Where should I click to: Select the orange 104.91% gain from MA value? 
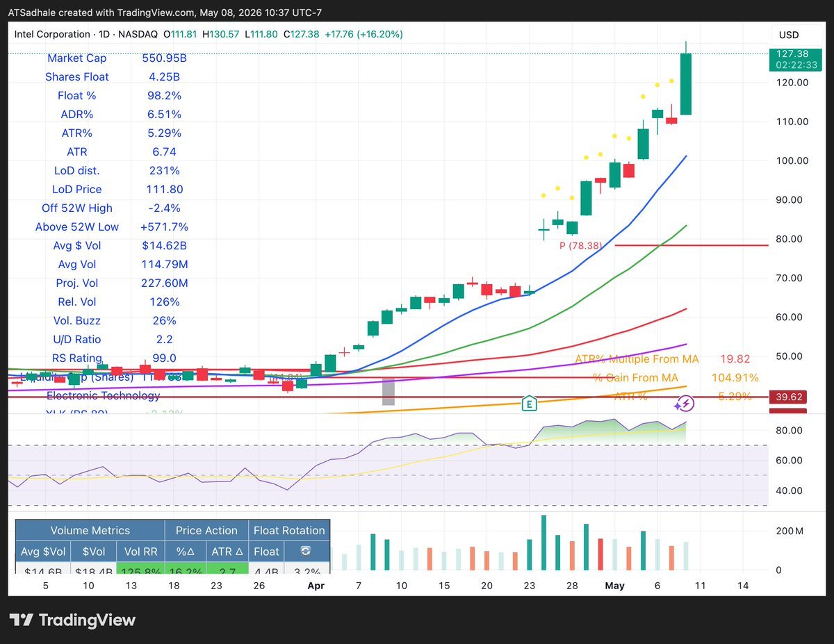tap(735, 378)
